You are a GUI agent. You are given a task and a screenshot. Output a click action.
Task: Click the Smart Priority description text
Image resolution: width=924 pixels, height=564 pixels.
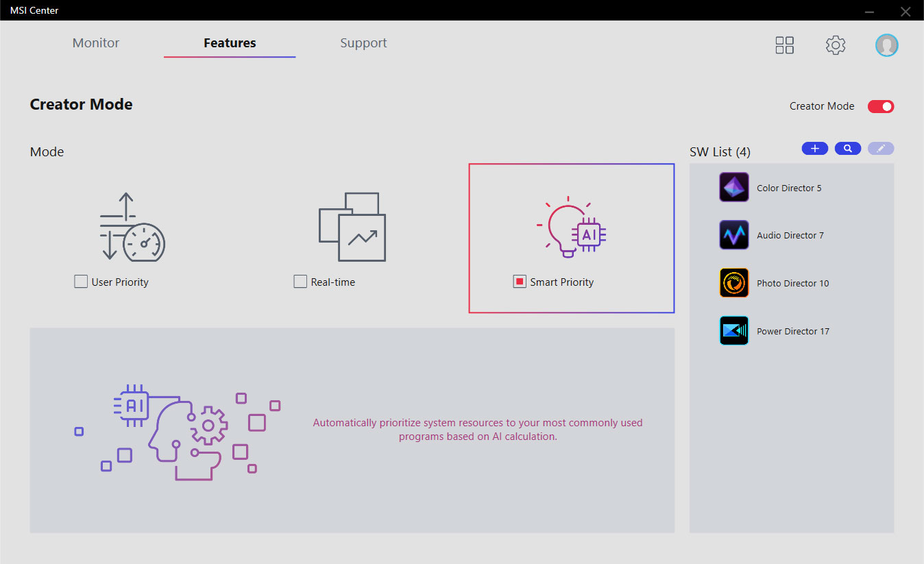pos(478,430)
